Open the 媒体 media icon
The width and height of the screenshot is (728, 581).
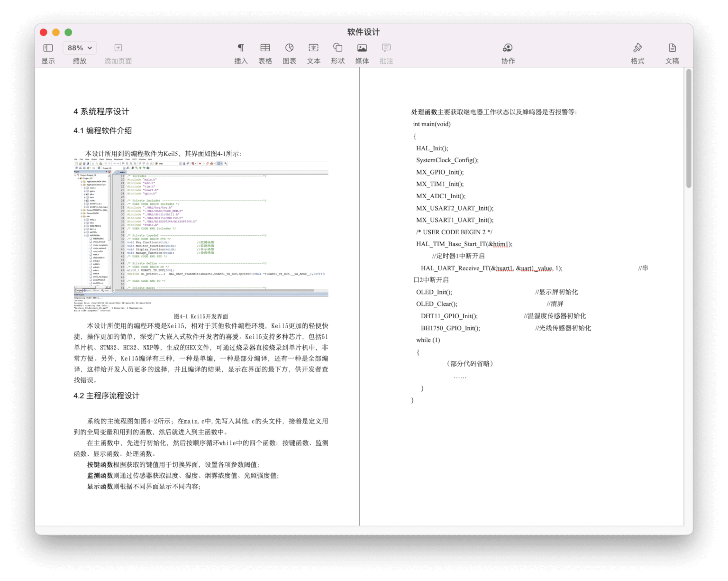pyautogui.click(x=362, y=48)
